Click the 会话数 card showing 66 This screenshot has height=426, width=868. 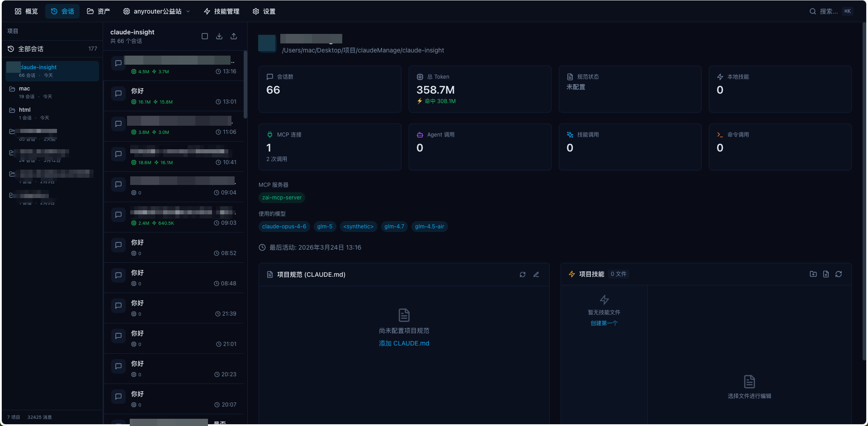pyautogui.click(x=330, y=89)
